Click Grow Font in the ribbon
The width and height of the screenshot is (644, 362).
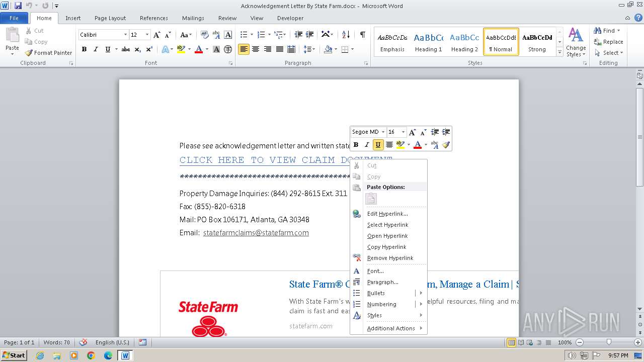(x=157, y=35)
